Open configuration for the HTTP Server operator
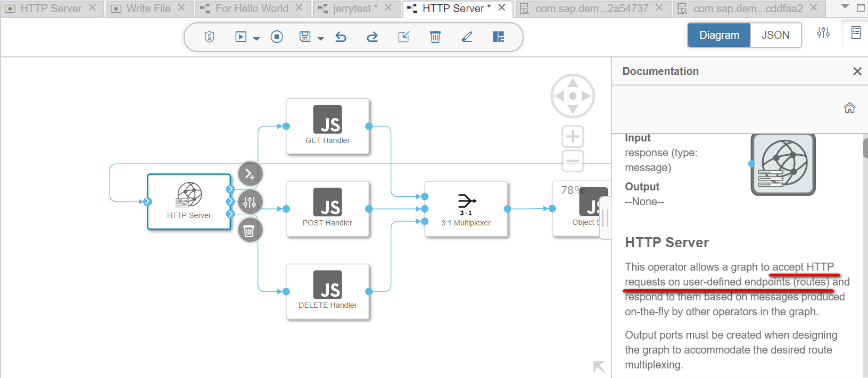 click(x=250, y=202)
